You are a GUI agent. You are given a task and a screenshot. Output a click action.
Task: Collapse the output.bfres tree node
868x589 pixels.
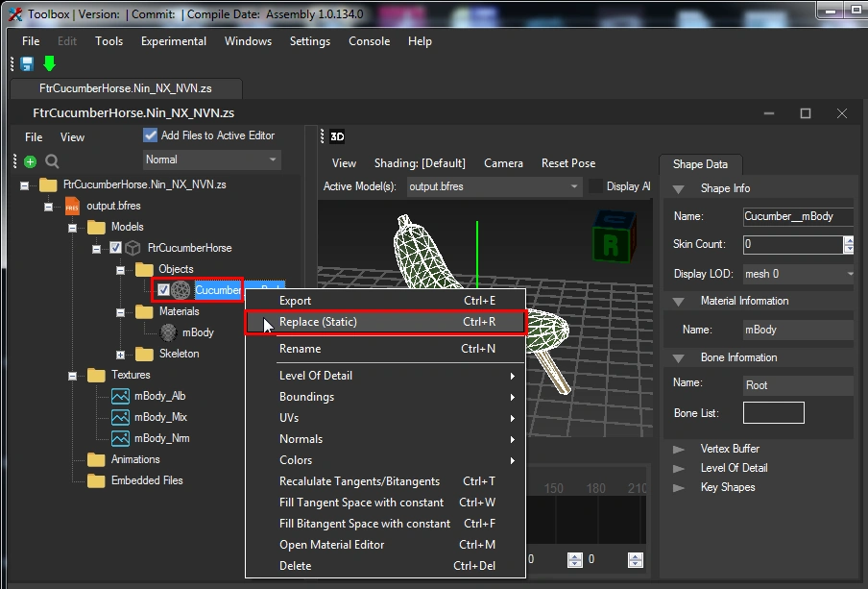pyautogui.click(x=49, y=207)
